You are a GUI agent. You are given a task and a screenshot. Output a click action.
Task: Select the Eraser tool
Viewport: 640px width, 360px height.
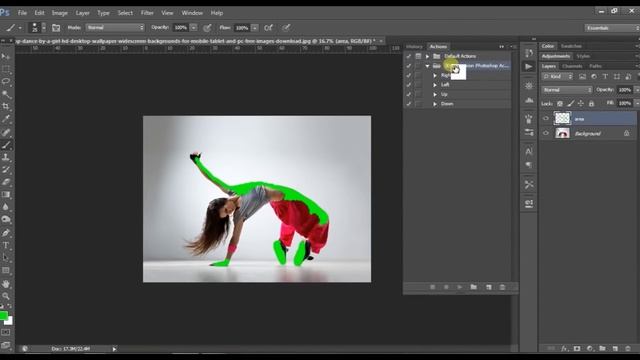(6, 182)
